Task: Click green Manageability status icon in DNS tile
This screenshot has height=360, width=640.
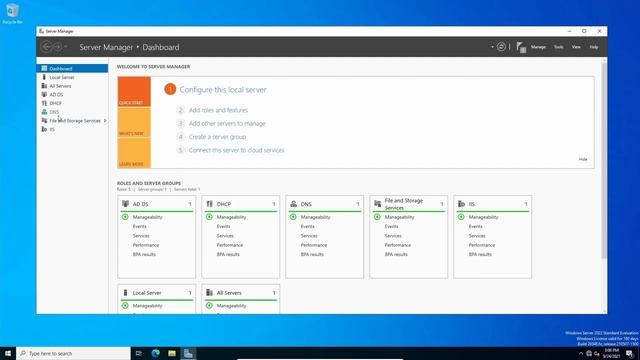Action: coord(293,217)
